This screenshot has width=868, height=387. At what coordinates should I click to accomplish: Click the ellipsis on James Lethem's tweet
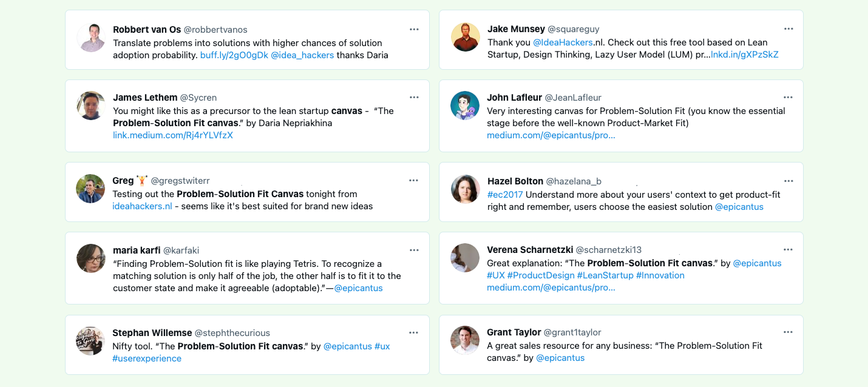coord(414,97)
